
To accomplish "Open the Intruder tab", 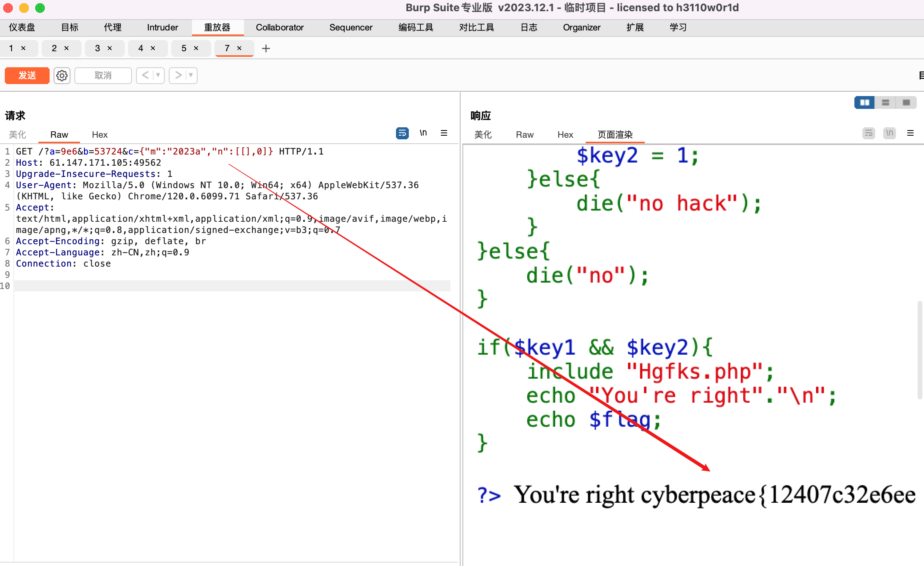I will 162,27.
